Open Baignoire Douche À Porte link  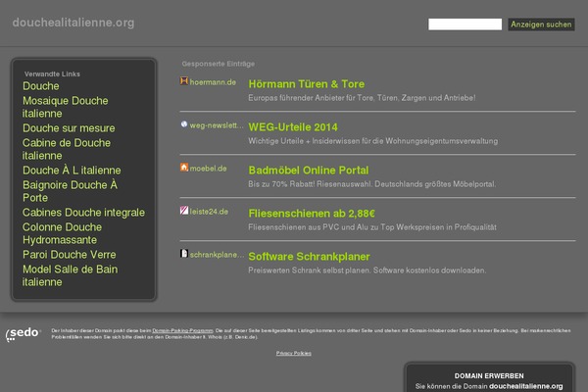[x=70, y=191]
